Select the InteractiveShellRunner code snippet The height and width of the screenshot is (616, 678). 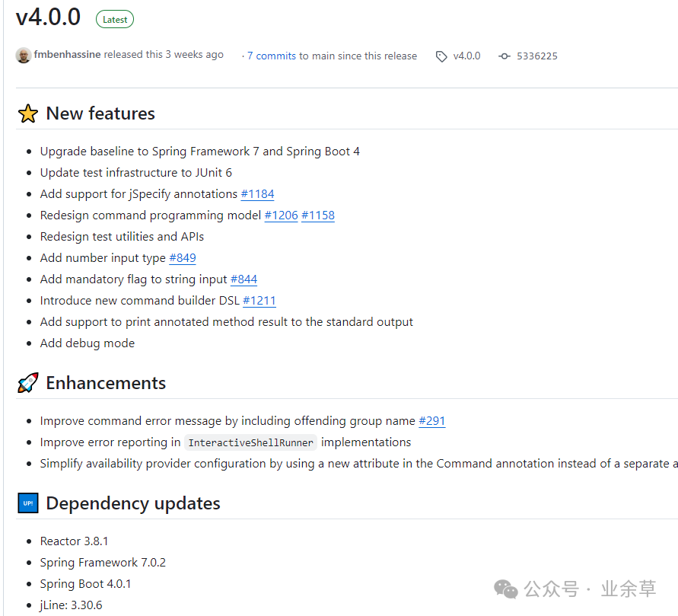point(250,442)
